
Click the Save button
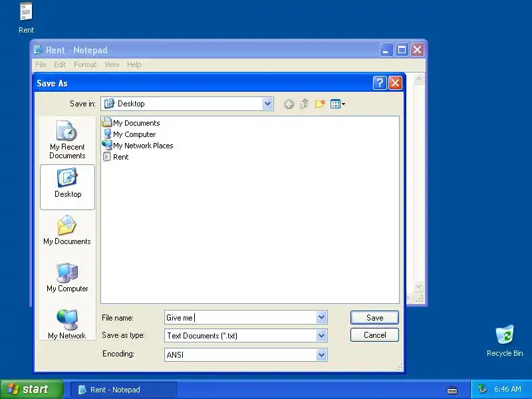pos(374,318)
